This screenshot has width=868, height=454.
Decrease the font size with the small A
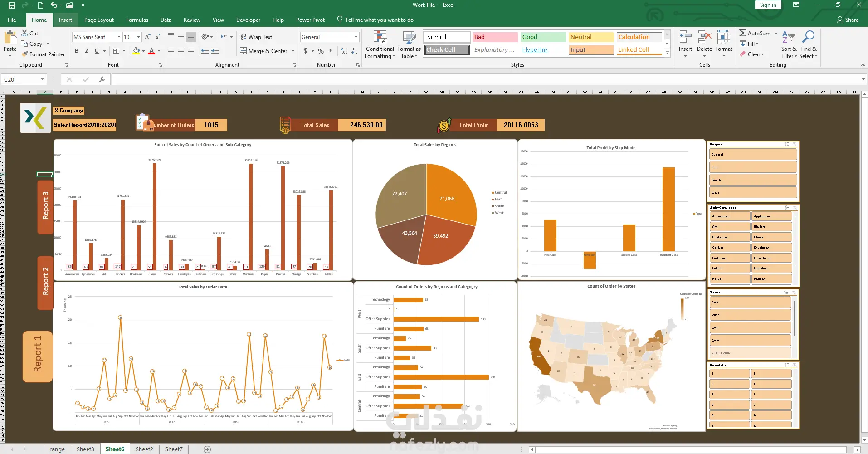click(x=157, y=37)
